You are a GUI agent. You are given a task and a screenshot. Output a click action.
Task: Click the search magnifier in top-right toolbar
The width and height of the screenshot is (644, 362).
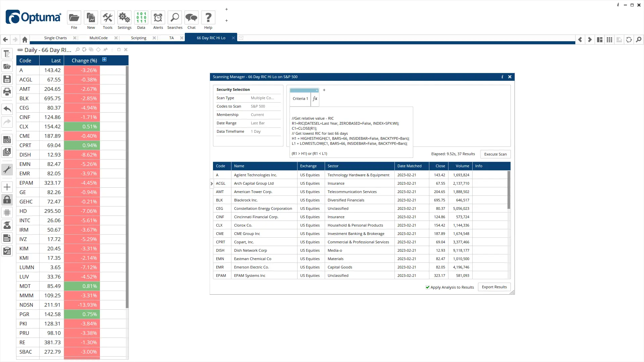[x=639, y=40]
